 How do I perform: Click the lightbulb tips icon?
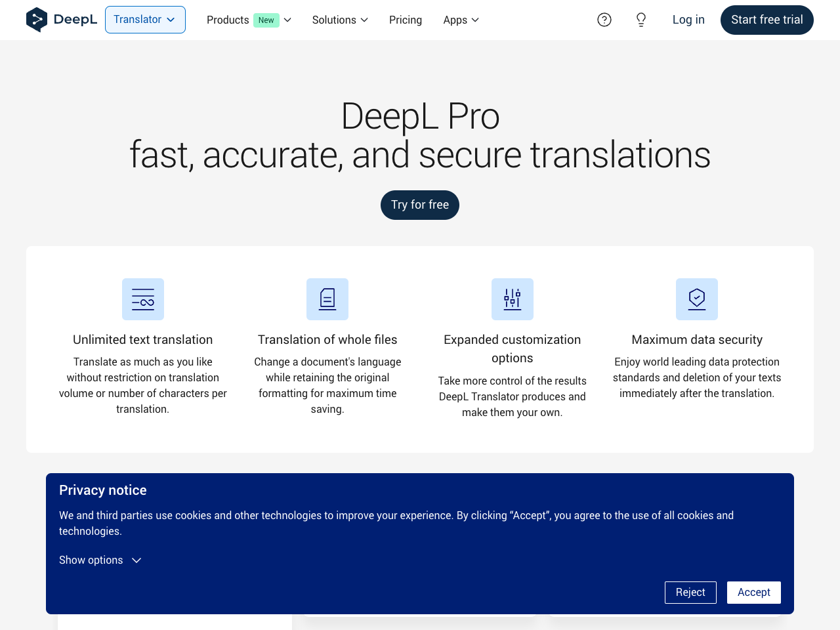coord(641,20)
